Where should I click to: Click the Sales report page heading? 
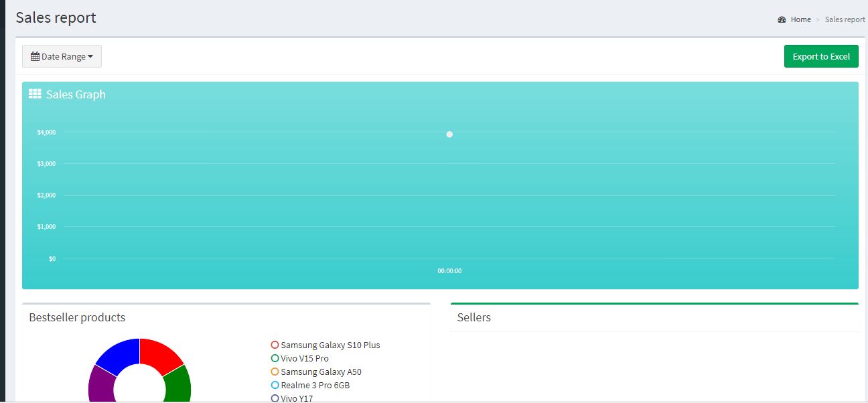click(56, 18)
